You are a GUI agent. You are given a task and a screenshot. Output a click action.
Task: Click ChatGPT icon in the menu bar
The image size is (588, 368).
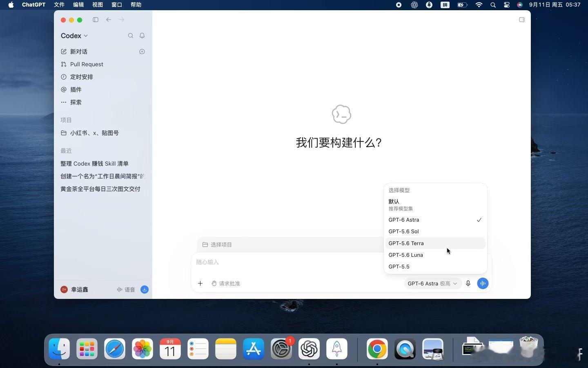(x=414, y=5)
